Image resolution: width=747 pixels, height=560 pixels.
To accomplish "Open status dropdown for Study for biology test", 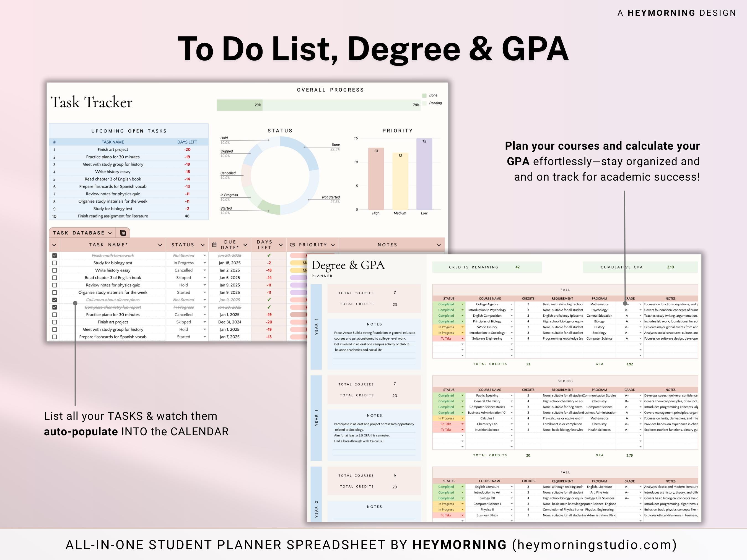I will coord(205,263).
